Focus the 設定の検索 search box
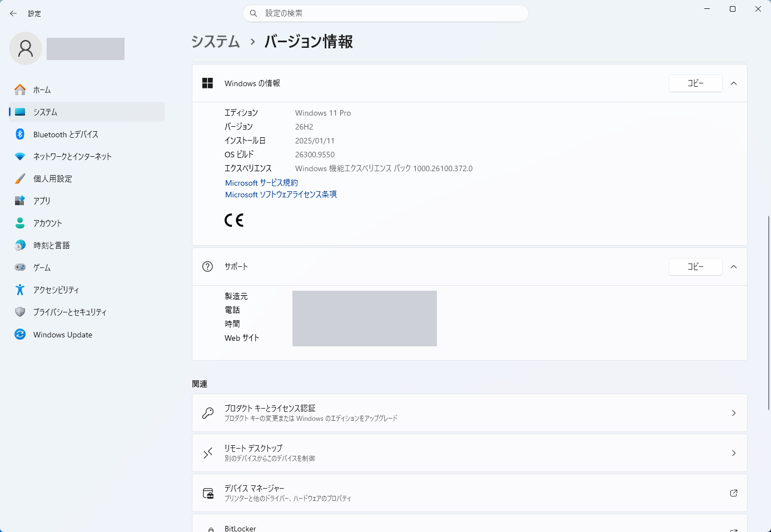Image resolution: width=771 pixels, height=532 pixels. (386, 13)
